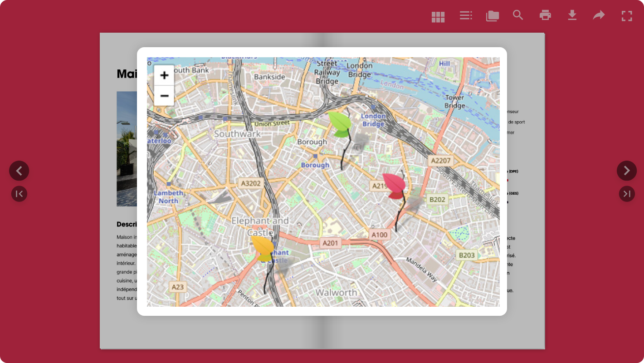This screenshot has width=644, height=363.
Task: Open the table of contents list
Action: 466,16
